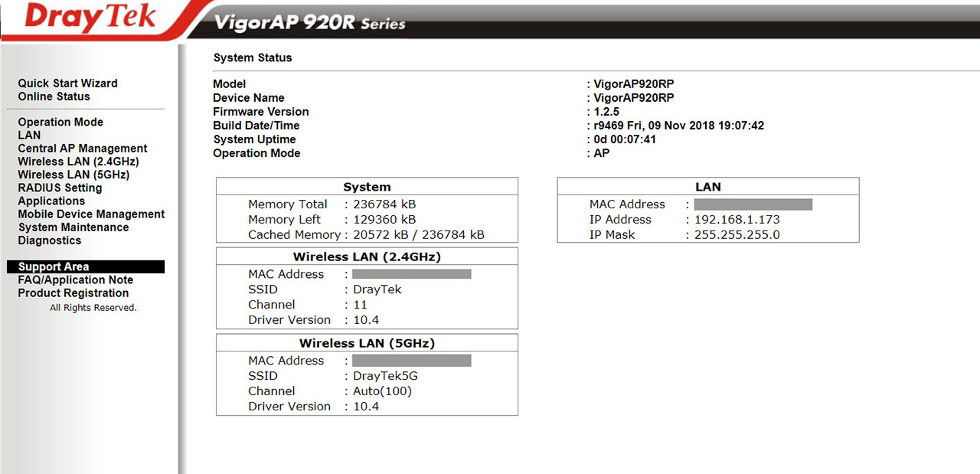Click the redacted 2.4GHz MAC Address value
Screen dimensions: 980x474
(x=412, y=274)
